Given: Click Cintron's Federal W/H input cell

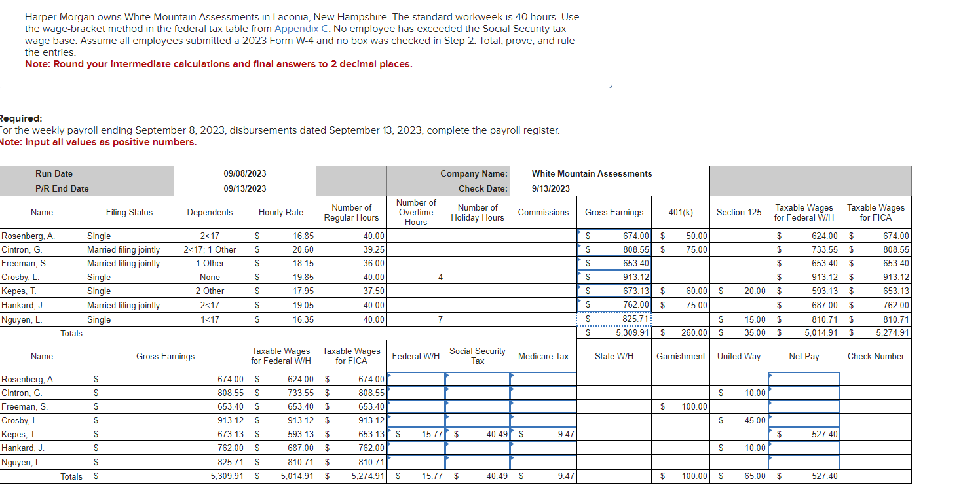Looking at the screenshot, I should 416,393.
